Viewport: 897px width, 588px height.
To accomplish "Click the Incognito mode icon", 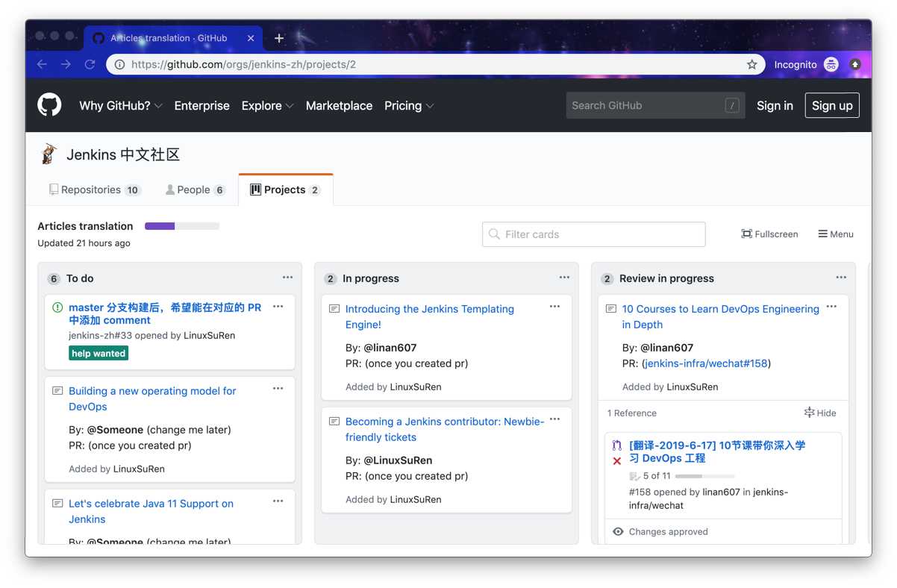I will click(x=831, y=64).
